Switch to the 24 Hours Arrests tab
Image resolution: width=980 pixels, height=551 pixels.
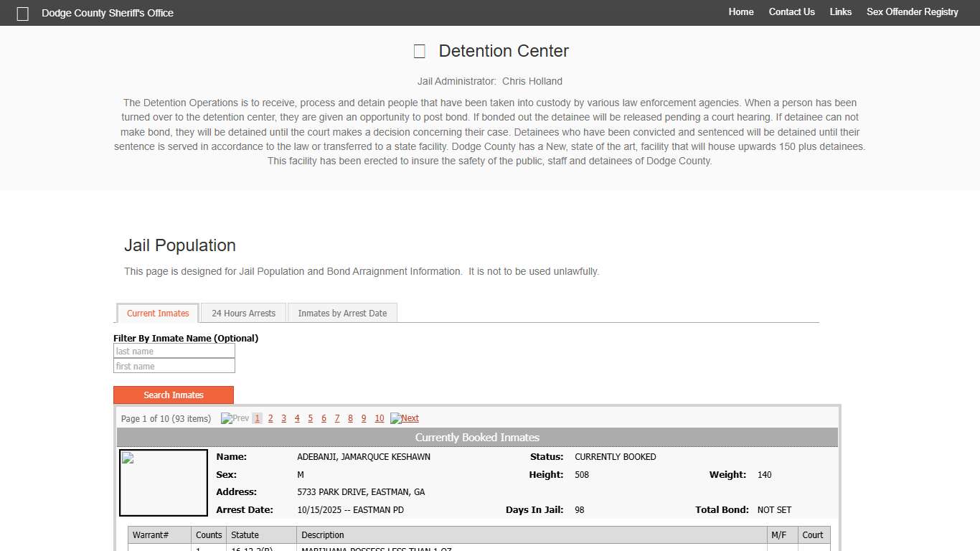click(243, 313)
